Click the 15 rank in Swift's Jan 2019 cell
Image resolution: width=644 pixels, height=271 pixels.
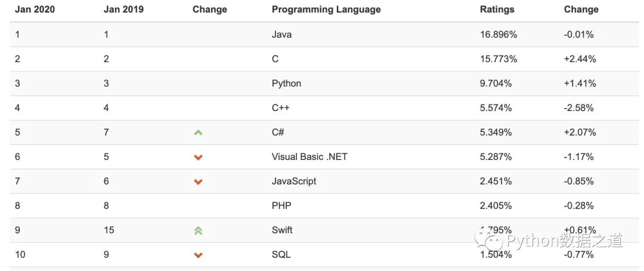coord(109,230)
